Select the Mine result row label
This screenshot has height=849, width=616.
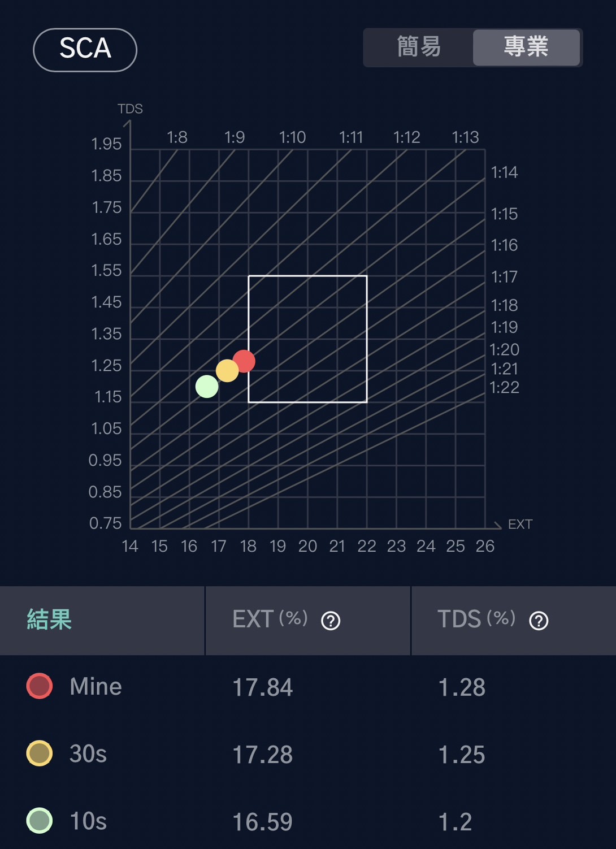[96, 687]
